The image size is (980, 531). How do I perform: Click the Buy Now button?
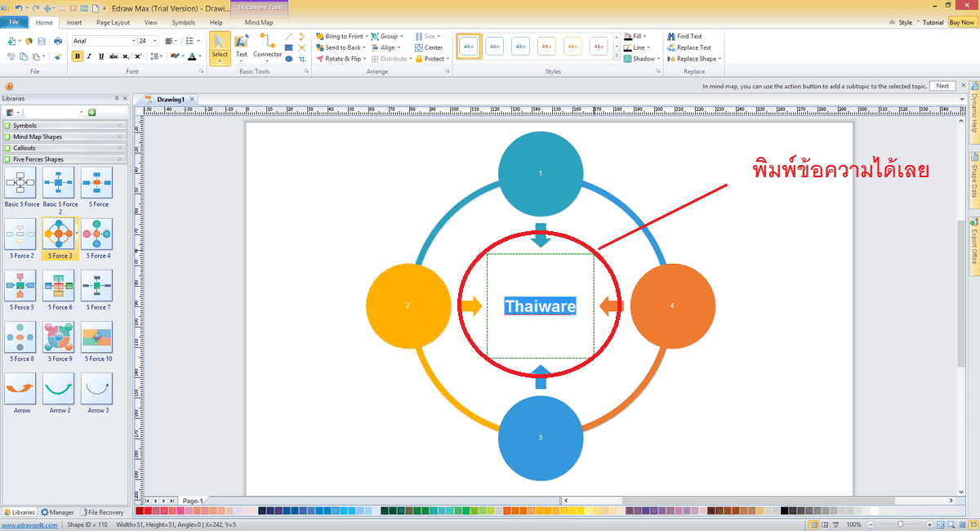(961, 22)
